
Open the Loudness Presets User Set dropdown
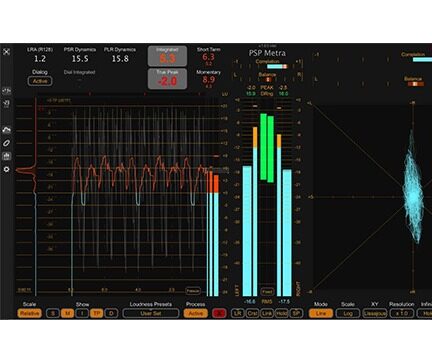(151, 313)
